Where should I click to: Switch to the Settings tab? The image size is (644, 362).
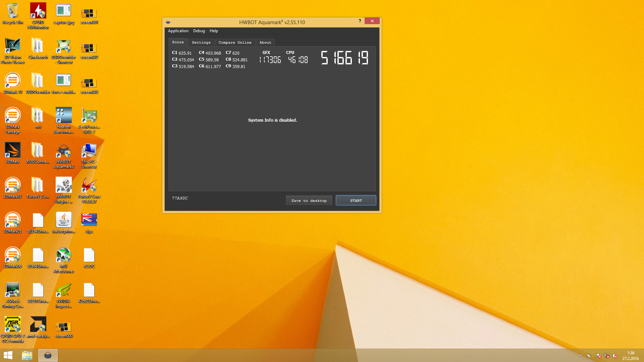pyautogui.click(x=201, y=42)
